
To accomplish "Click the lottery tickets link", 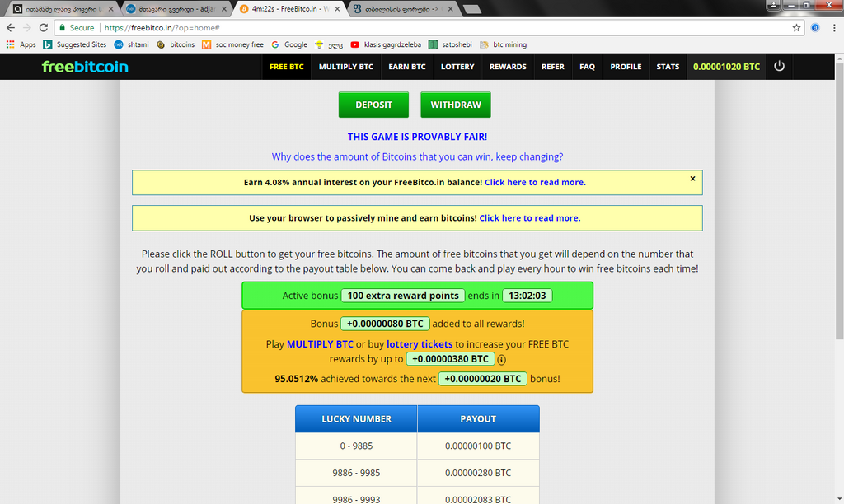I will 420,344.
